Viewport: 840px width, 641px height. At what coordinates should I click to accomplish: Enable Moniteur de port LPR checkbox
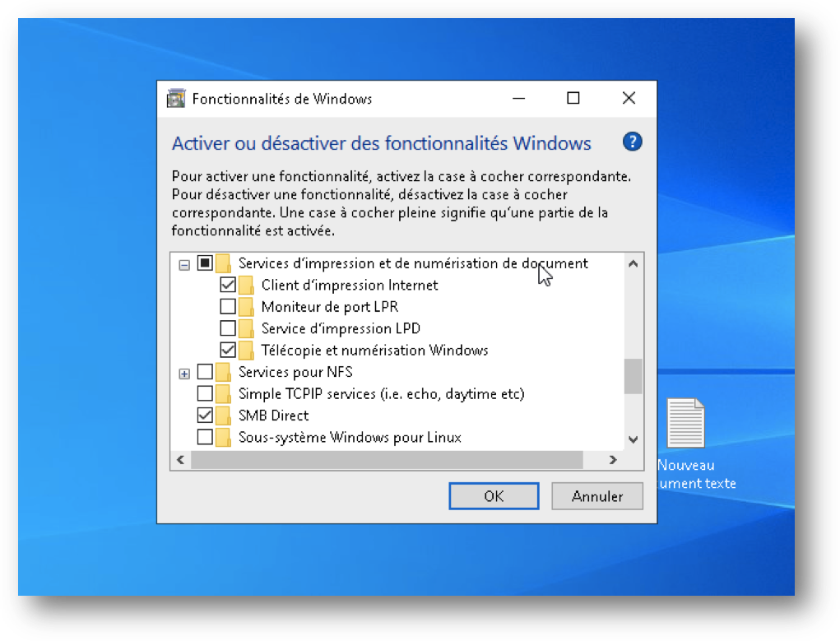pyautogui.click(x=228, y=307)
